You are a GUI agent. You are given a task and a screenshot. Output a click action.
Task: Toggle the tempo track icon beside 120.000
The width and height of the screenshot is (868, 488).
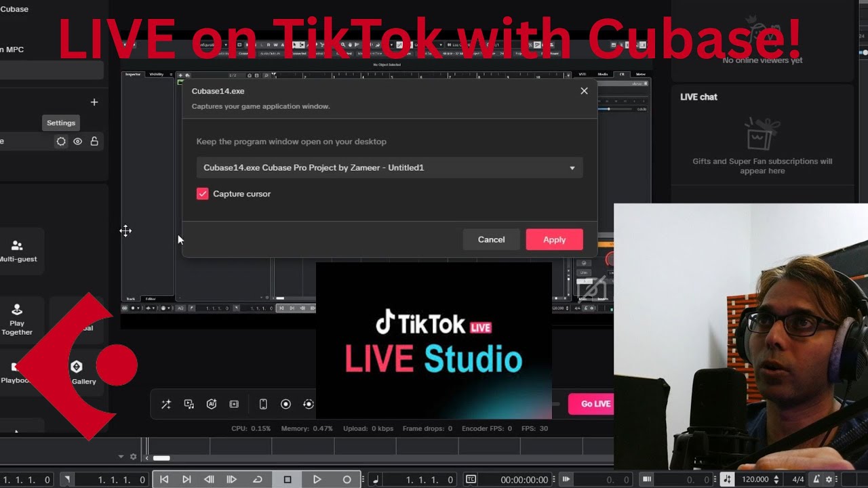click(x=728, y=479)
